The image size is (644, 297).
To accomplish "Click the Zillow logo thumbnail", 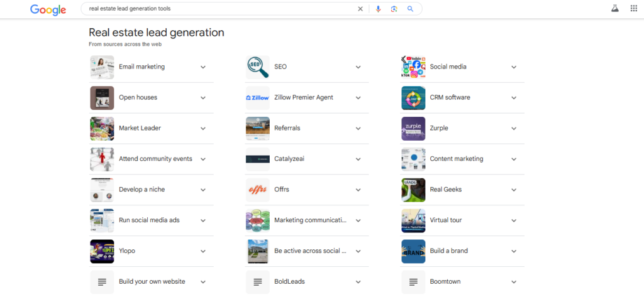I will point(257,98).
